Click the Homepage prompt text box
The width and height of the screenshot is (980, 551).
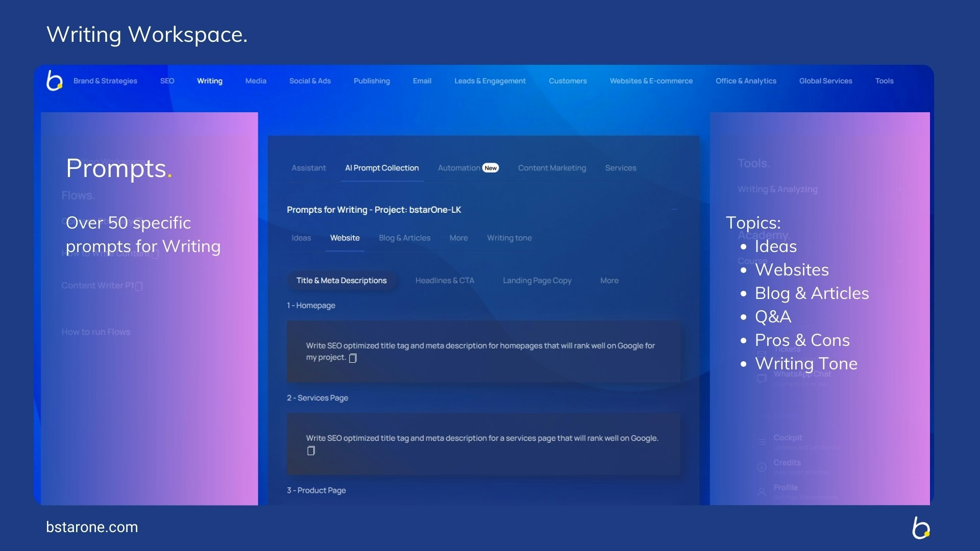[483, 352]
